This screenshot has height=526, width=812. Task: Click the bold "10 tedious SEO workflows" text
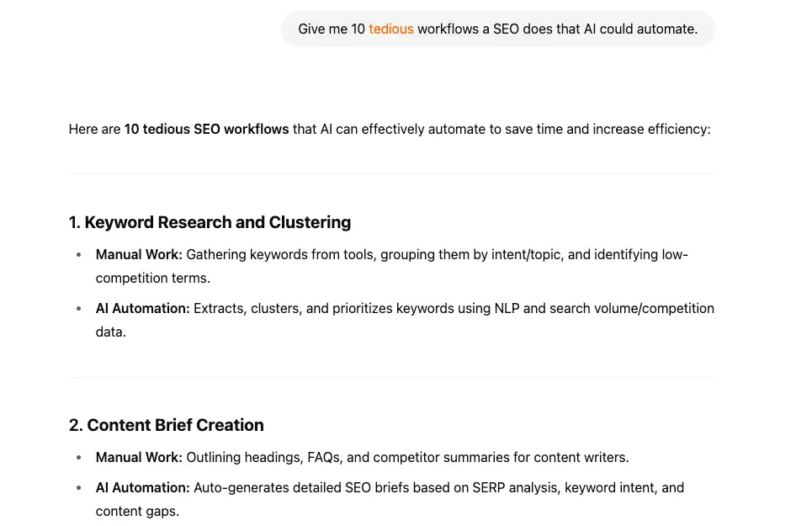(x=206, y=129)
